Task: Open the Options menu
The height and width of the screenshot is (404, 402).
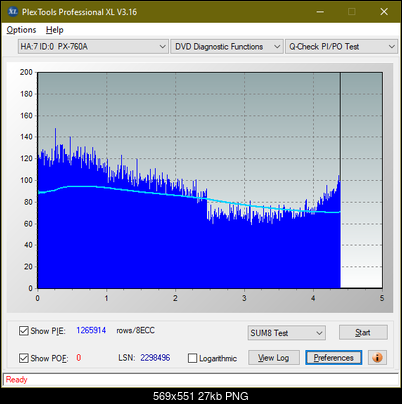Action: [x=21, y=30]
